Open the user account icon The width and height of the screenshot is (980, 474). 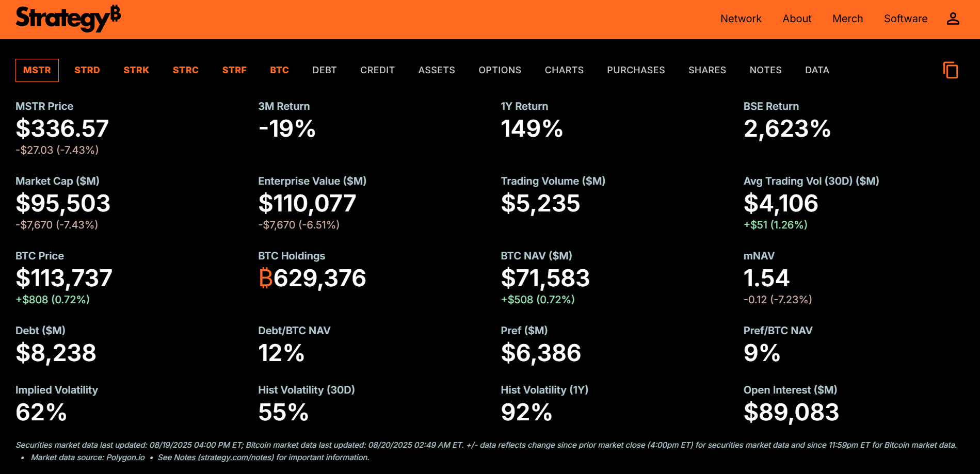coord(953,19)
